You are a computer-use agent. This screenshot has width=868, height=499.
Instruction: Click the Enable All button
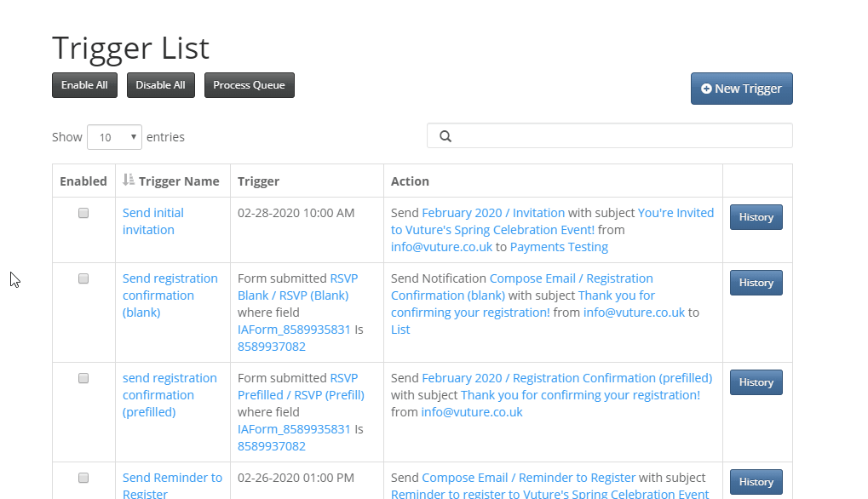click(84, 85)
